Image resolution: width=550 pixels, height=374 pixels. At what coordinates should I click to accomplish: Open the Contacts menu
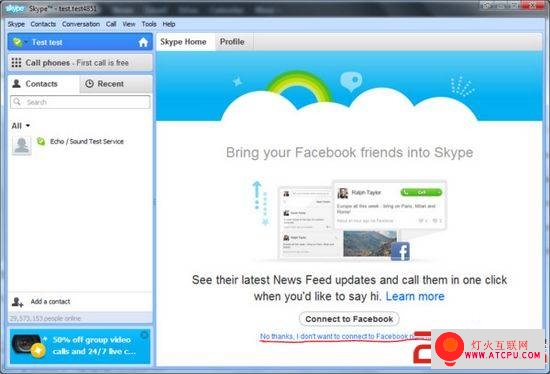(43, 24)
